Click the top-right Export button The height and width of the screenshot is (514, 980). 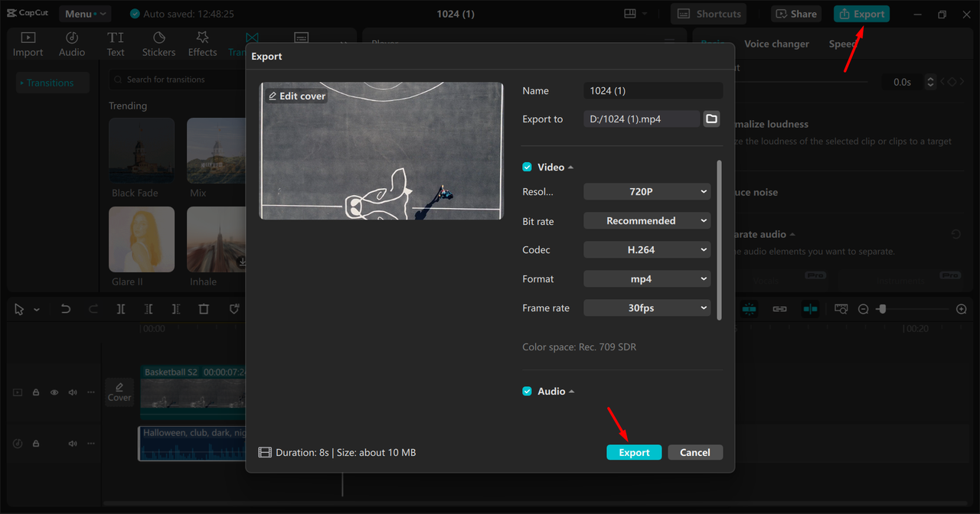(x=861, y=14)
